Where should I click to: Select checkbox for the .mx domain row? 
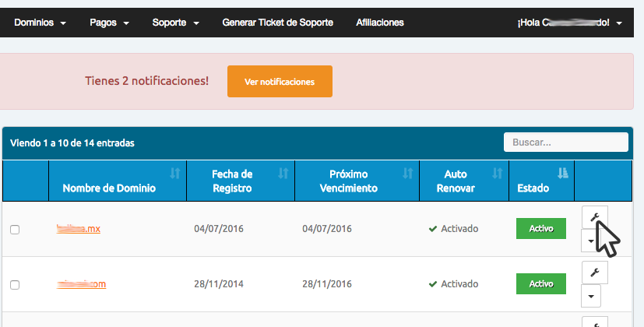15,230
